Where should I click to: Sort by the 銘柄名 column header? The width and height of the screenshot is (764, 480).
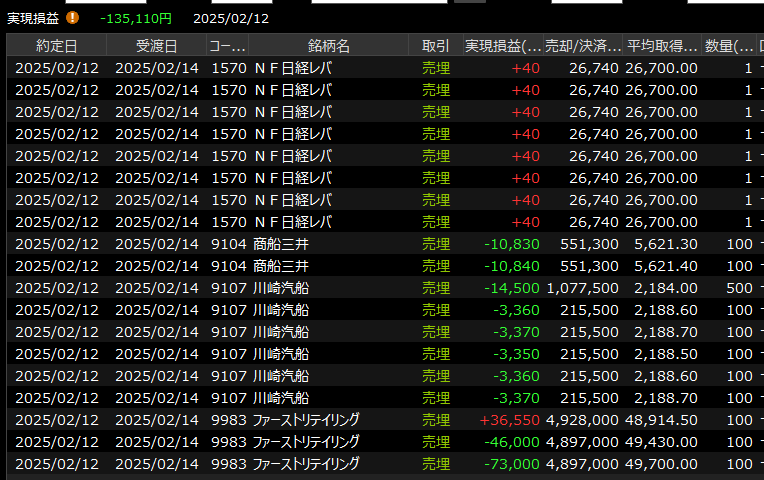tap(329, 46)
